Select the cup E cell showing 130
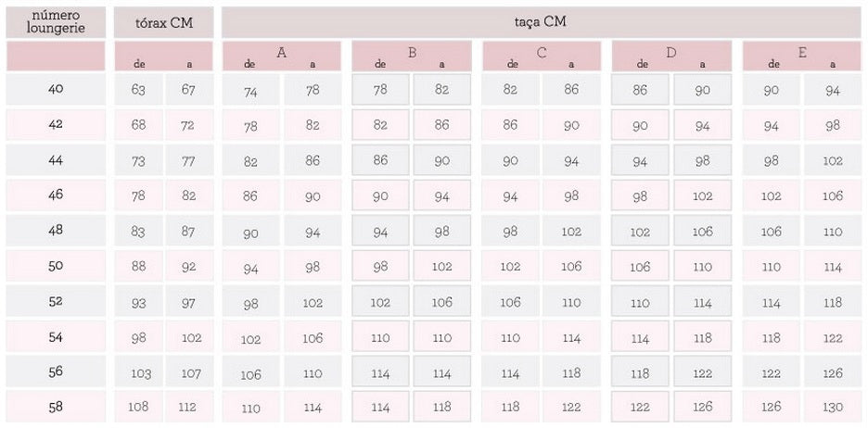The height and width of the screenshot is (428, 868). click(x=833, y=408)
